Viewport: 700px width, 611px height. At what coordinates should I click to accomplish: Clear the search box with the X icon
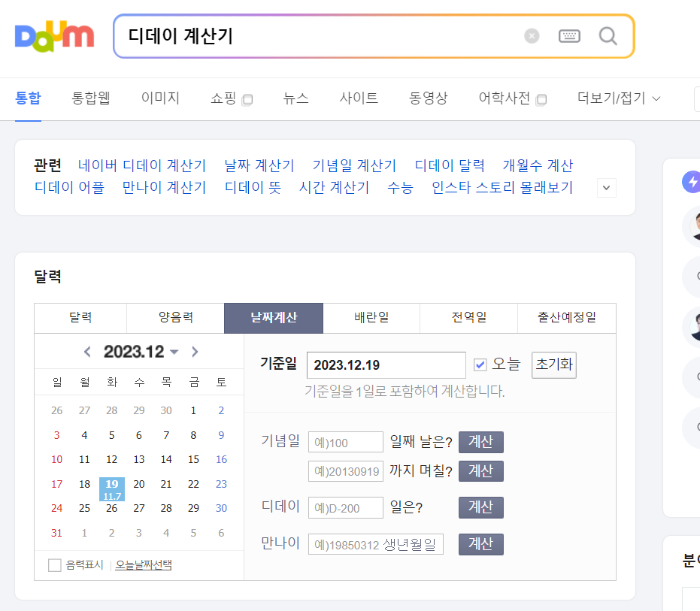[x=532, y=35]
